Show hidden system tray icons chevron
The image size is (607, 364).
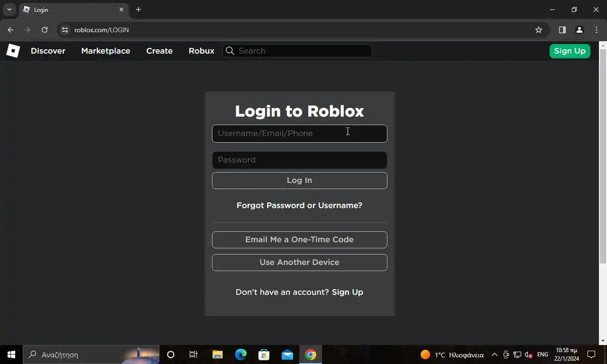[494, 355]
